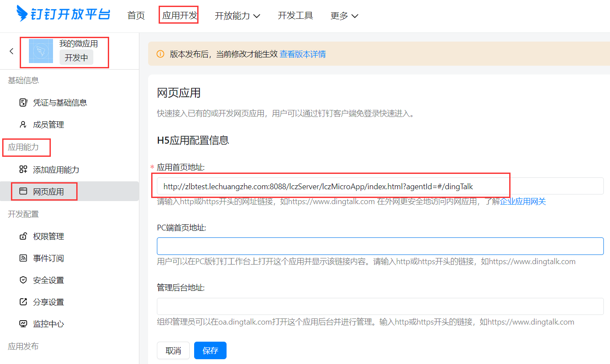Screen dimensions: 610x364
Task: Expand the 开放能力 dropdown menu
Action: pos(238,16)
